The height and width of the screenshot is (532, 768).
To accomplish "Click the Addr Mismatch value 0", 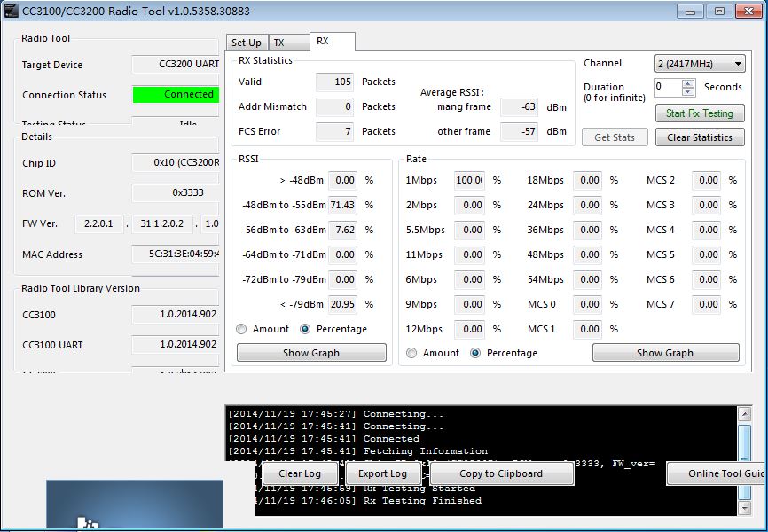I will pos(334,106).
